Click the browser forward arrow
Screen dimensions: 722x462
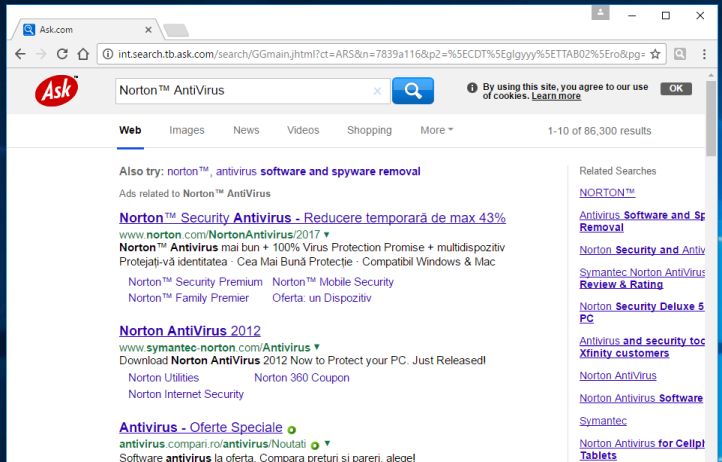tap(41, 54)
